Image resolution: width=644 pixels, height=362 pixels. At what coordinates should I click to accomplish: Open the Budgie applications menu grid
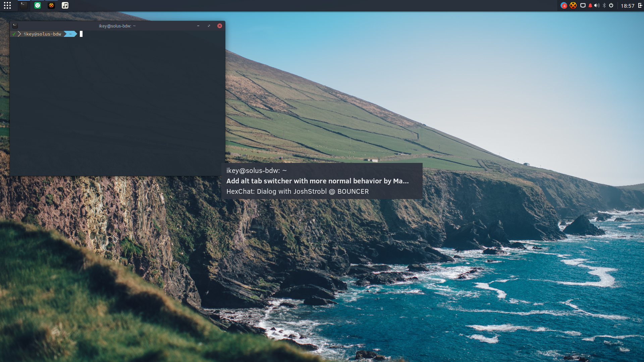point(7,5)
